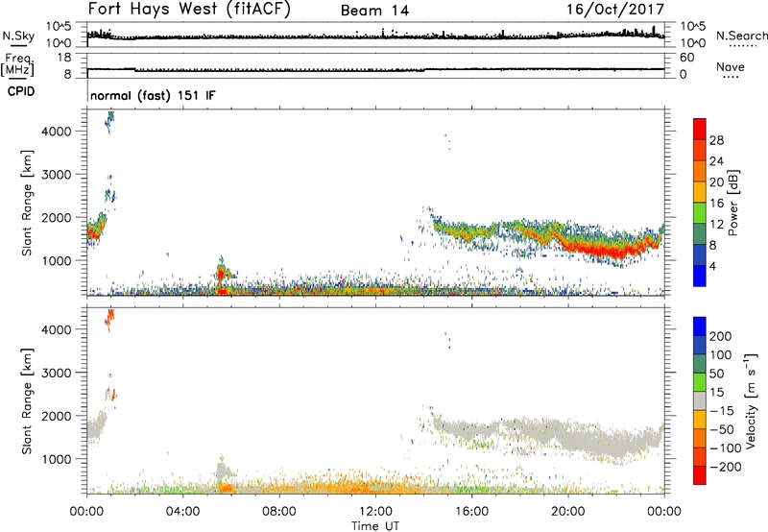Screen dimensions: 768x532
Task: Click the '12:00' time tick label
Action: pyautogui.click(x=375, y=512)
